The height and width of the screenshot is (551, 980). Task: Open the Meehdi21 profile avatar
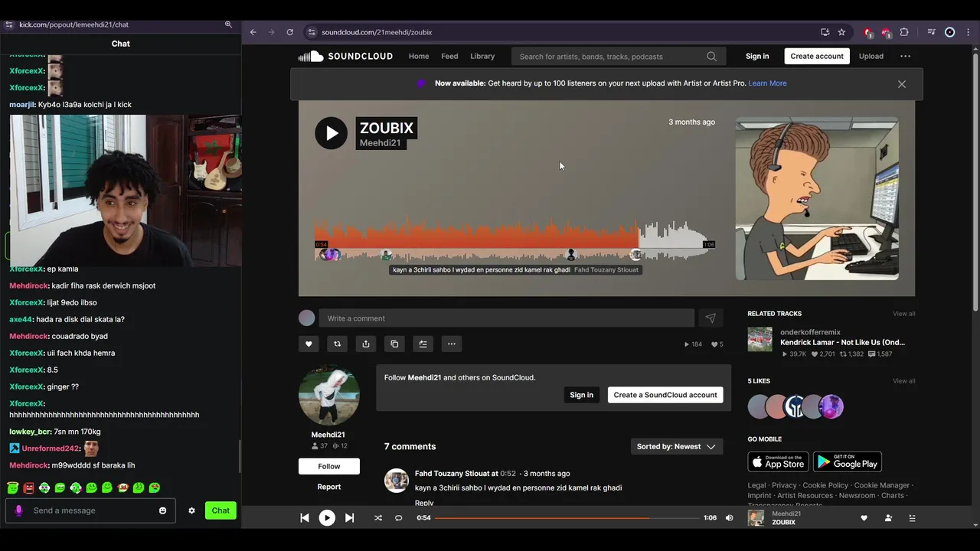pyautogui.click(x=329, y=396)
